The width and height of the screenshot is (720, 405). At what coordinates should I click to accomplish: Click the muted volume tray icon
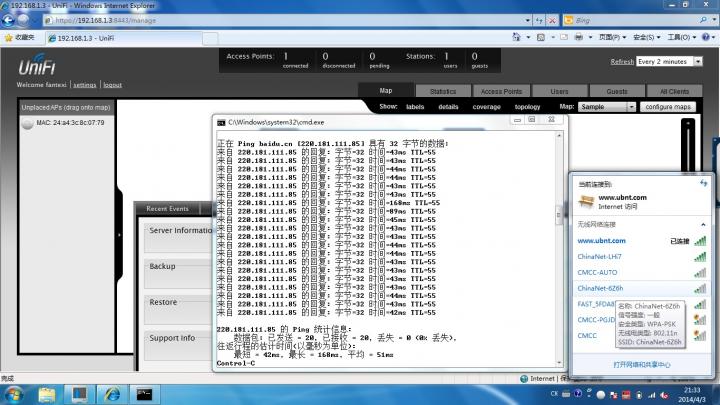click(x=664, y=395)
